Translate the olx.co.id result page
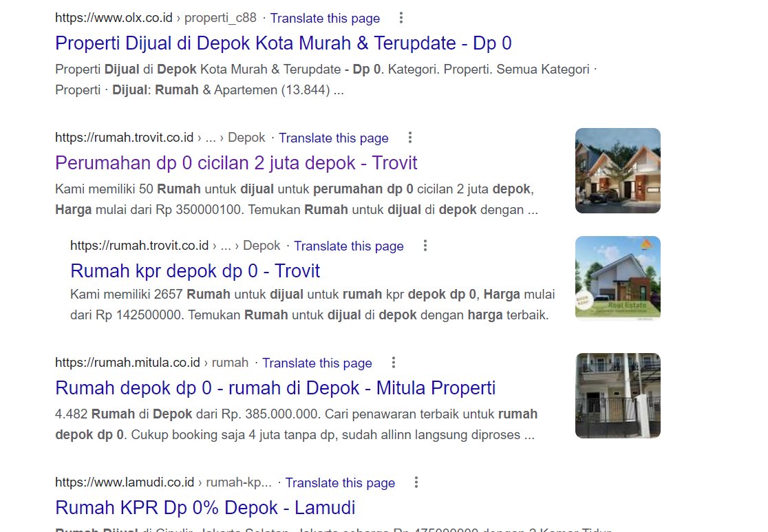This screenshot has width=768, height=532. [x=325, y=18]
